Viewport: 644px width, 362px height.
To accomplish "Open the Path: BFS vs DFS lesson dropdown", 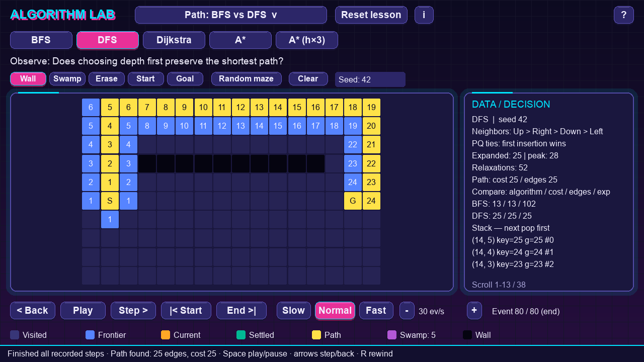I will 231,15.
